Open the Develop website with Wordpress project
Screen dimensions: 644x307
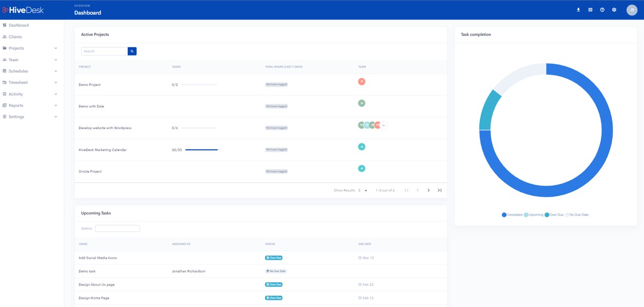click(105, 128)
